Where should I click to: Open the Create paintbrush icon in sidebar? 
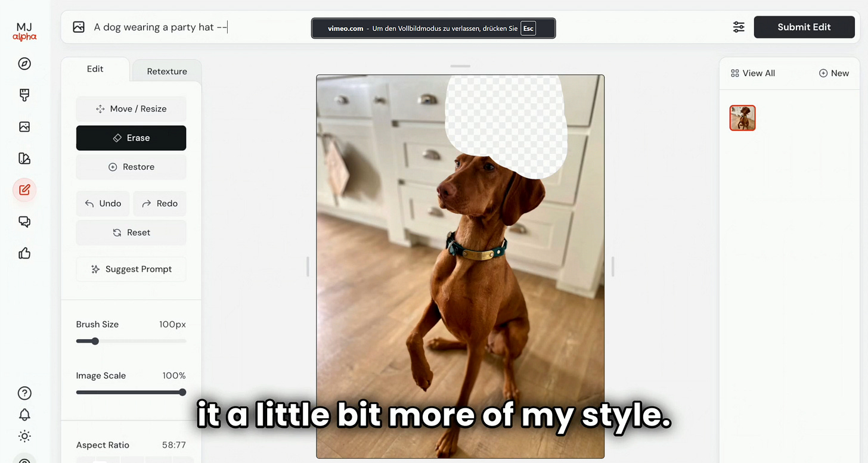(x=24, y=95)
